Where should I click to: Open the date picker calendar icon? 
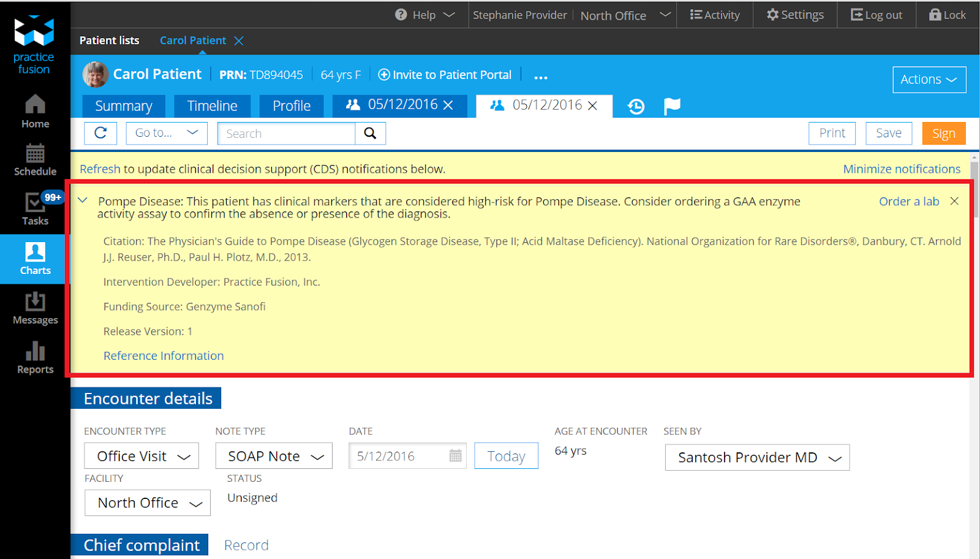pos(456,455)
